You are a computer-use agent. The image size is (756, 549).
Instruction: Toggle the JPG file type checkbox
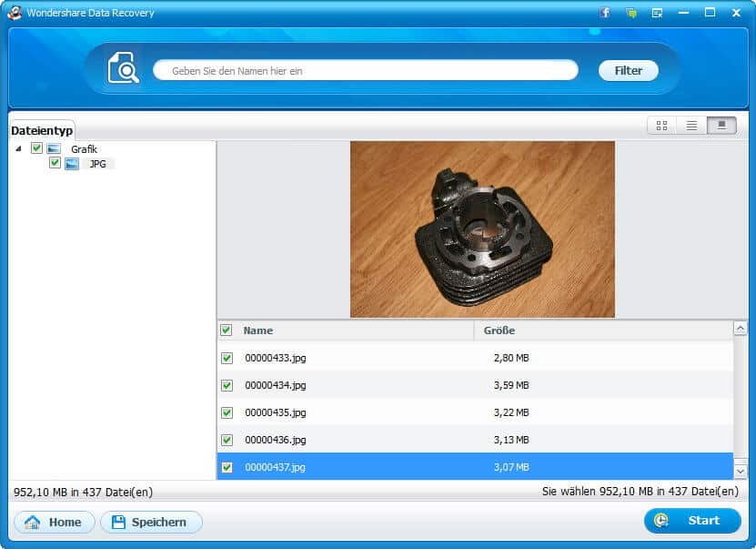[x=55, y=163]
